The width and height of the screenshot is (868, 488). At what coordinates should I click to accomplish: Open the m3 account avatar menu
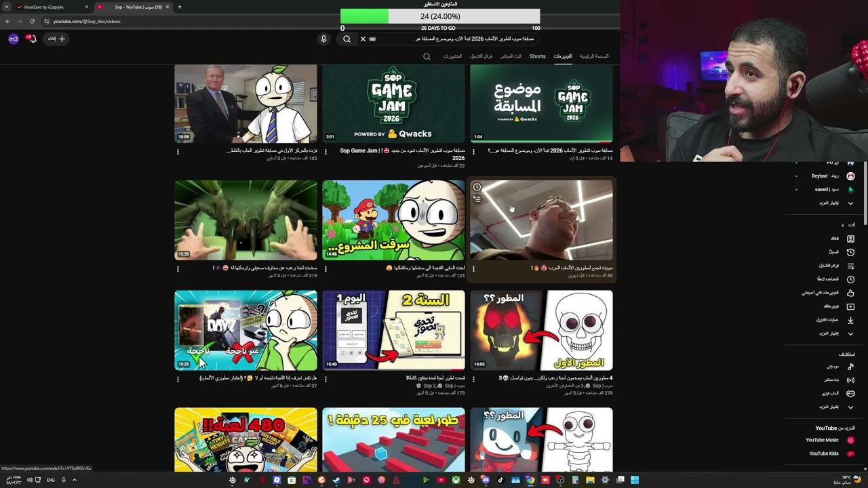(14, 39)
